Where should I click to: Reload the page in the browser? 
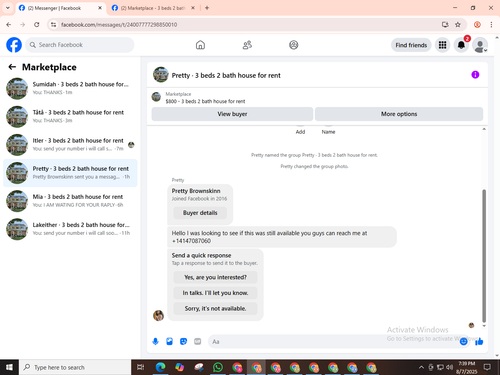[x=37, y=25]
